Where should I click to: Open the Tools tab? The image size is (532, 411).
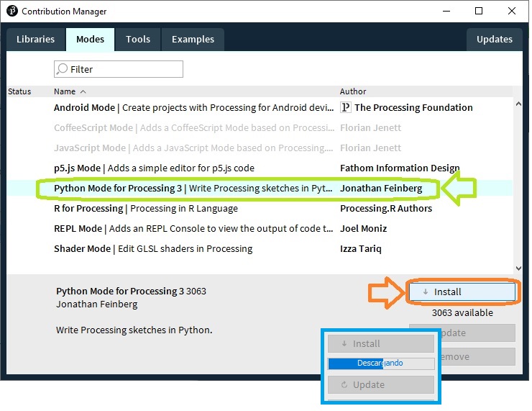137,40
